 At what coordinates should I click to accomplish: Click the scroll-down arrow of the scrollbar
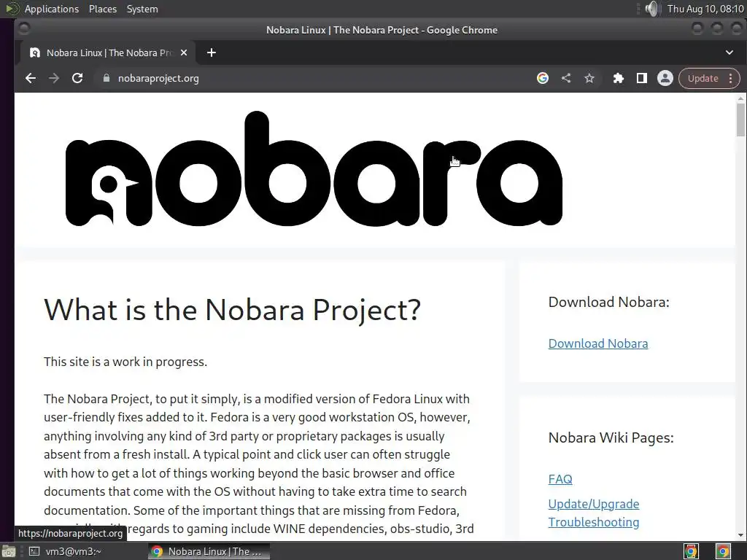[x=740, y=534]
